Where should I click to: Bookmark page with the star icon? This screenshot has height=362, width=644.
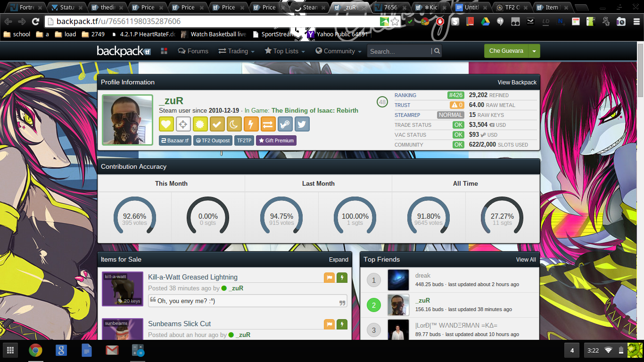tap(395, 22)
